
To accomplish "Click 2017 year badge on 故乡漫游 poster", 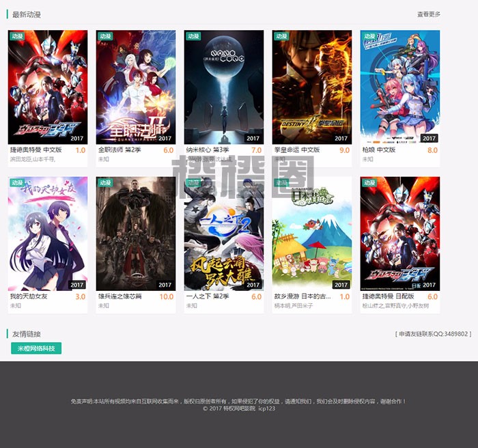I will click(x=341, y=285).
